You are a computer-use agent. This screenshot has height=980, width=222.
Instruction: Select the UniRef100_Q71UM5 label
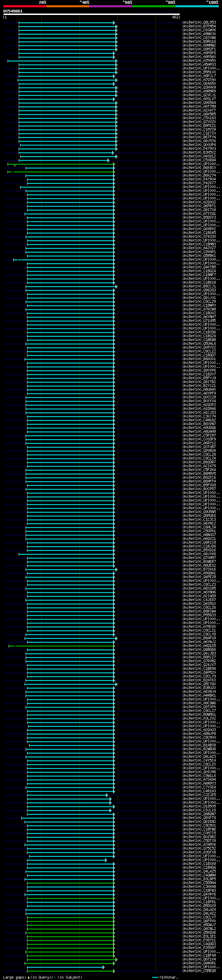click(x=199, y=320)
